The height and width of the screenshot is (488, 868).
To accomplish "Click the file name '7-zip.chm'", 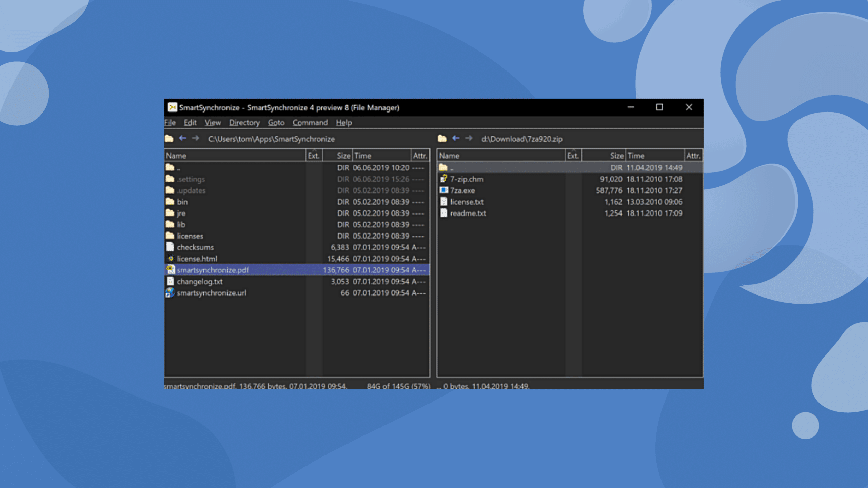I will (467, 179).
